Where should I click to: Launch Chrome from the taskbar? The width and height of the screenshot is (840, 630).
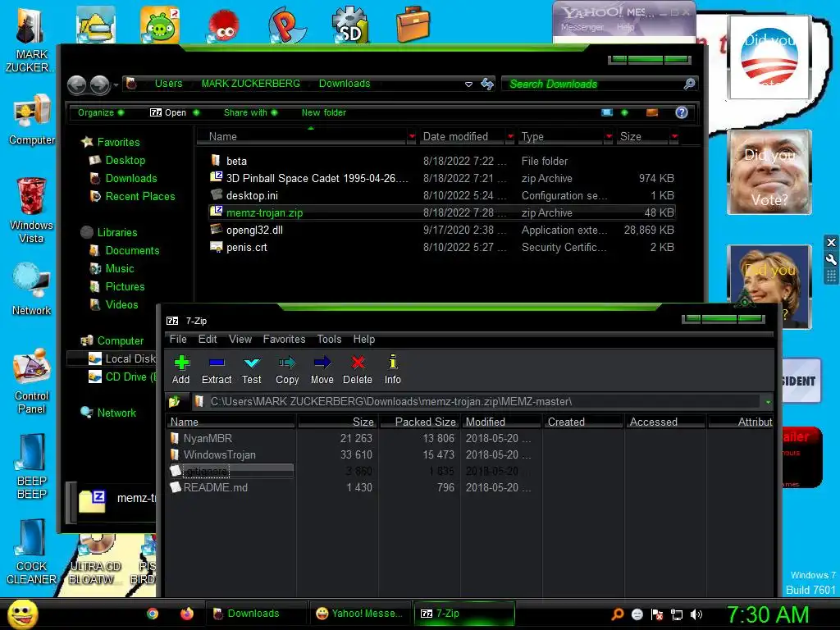point(153,614)
